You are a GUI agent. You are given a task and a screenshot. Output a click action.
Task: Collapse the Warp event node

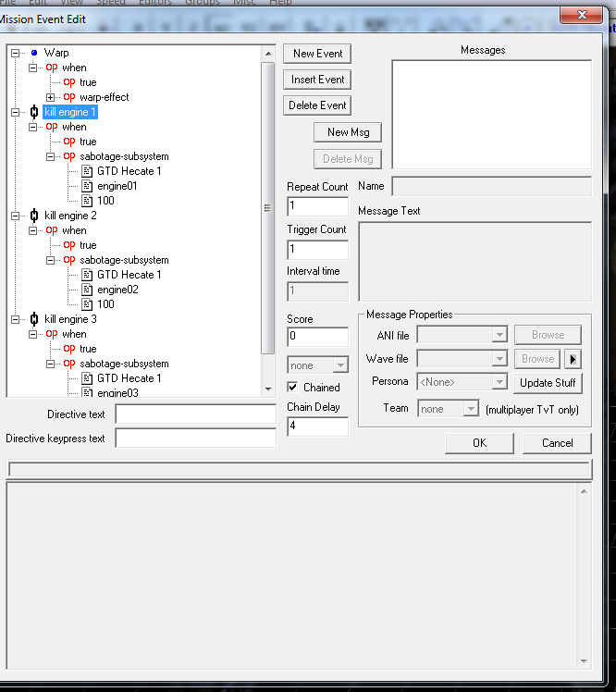click(16, 53)
